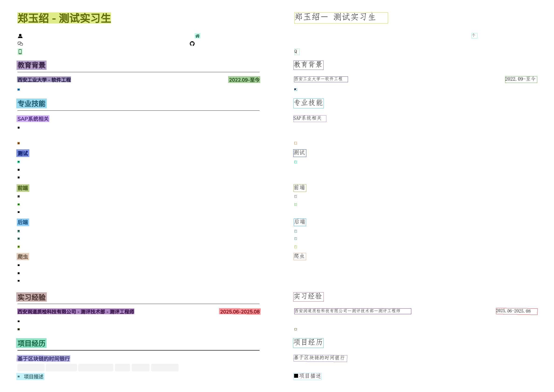The height and width of the screenshot is (392, 554).
Task: Click the first gray tag placeholder
Action: coord(31,368)
